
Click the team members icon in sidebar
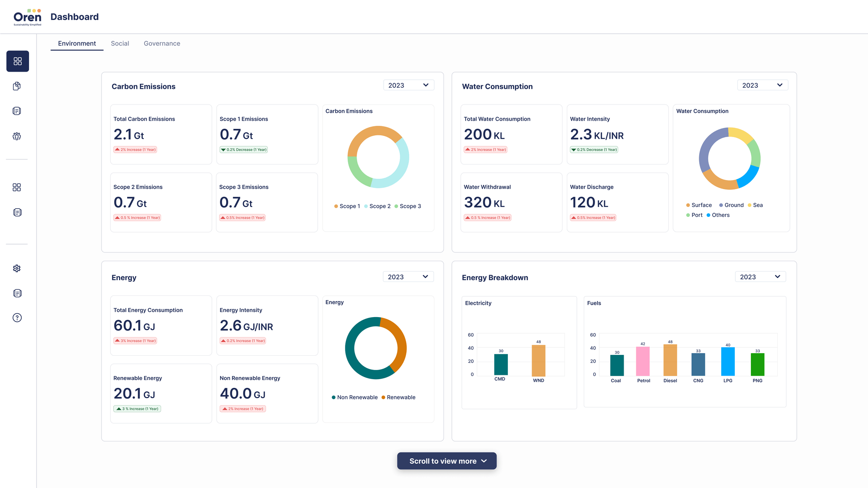(16, 136)
